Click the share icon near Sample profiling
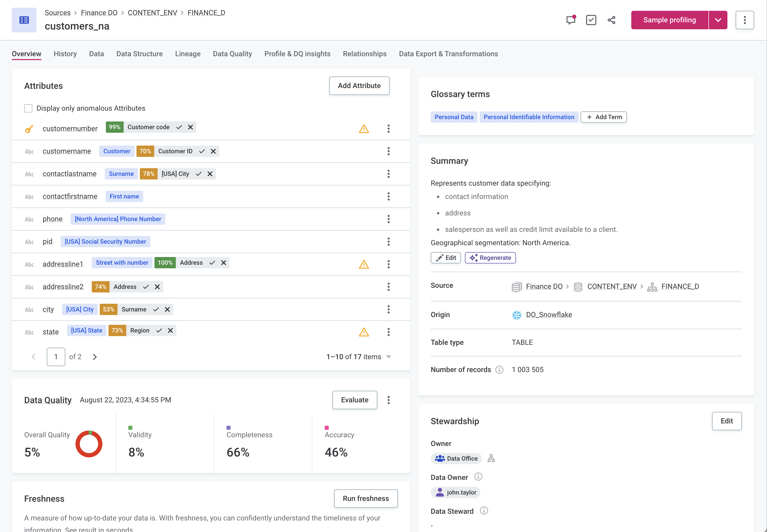Image resolution: width=767 pixels, height=532 pixels. 611,20
